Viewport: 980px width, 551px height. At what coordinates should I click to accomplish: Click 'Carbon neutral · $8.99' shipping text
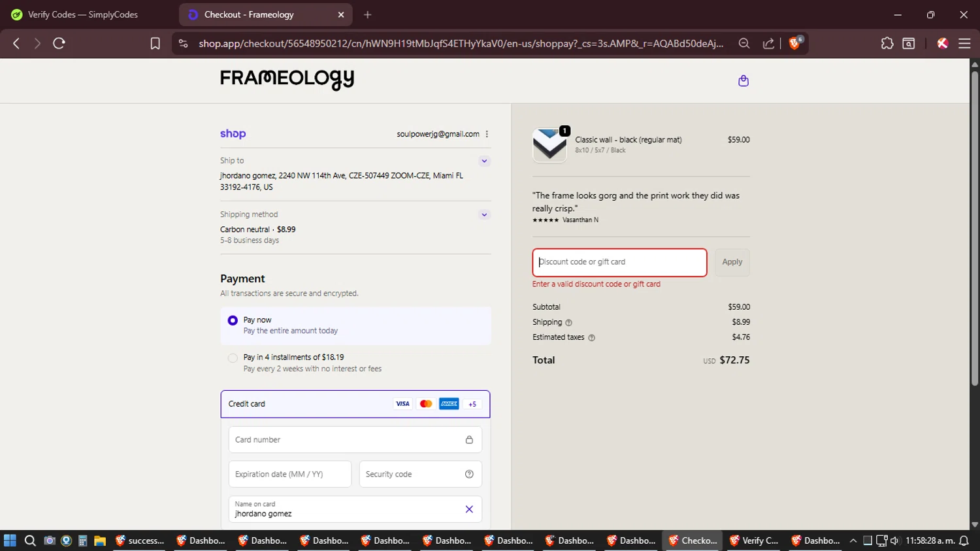[x=258, y=229]
